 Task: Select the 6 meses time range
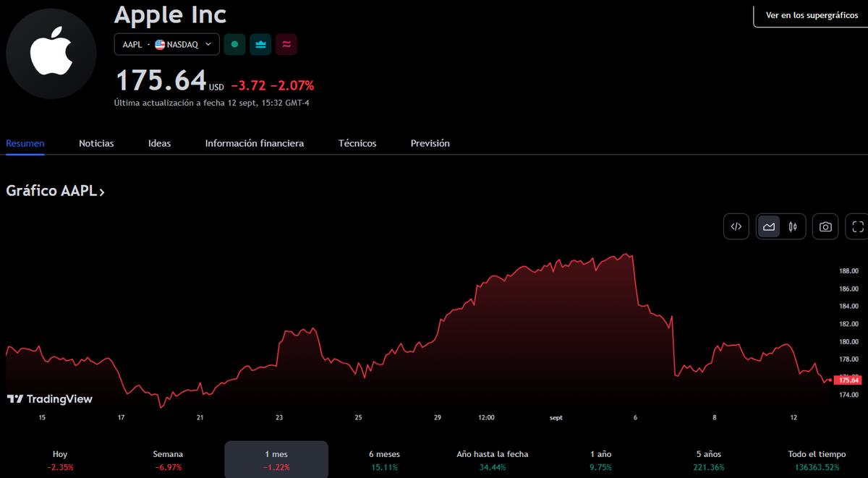383,460
